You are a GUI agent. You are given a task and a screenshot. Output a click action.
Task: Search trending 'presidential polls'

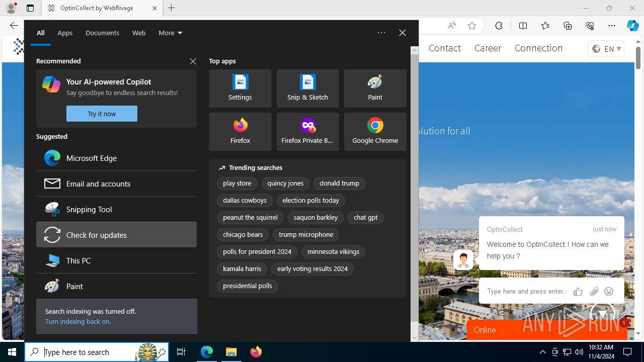click(248, 286)
